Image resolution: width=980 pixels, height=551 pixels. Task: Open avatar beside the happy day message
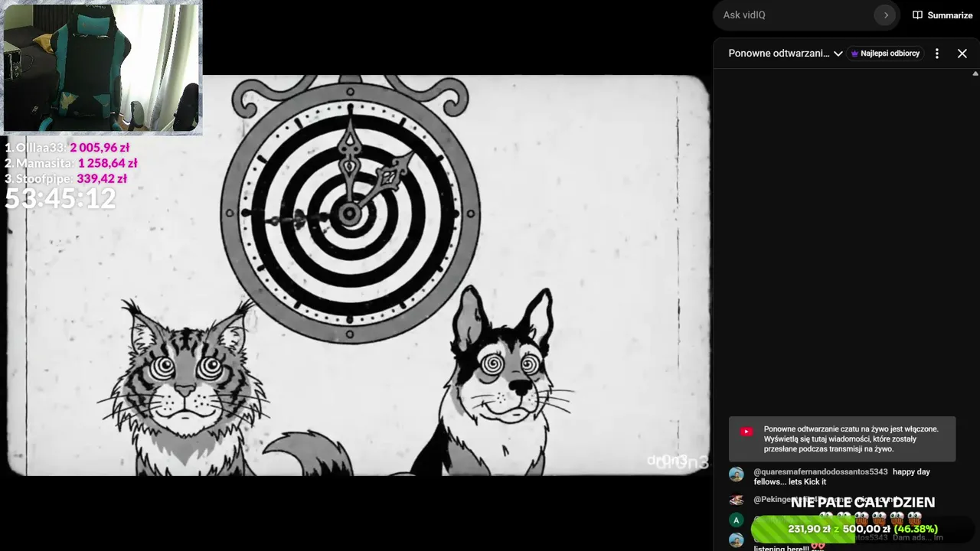coord(737,474)
